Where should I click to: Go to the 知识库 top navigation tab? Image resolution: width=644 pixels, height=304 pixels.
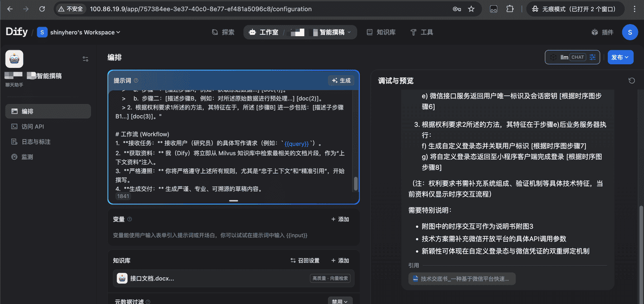[x=381, y=32]
